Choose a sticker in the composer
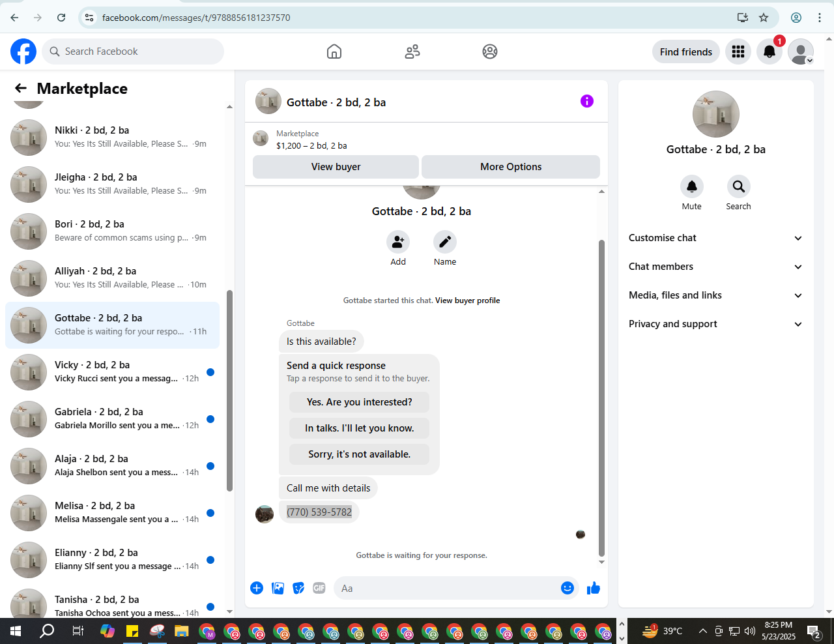The height and width of the screenshot is (644, 834). pyautogui.click(x=299, y=588)
